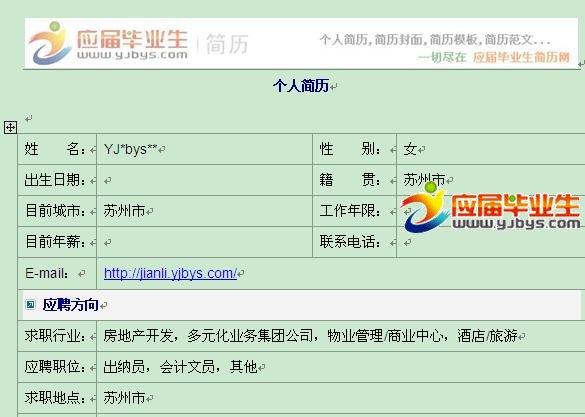Click the empty 目前年薪 value cell
Screen dimensions: 585x417
(204, 242)
